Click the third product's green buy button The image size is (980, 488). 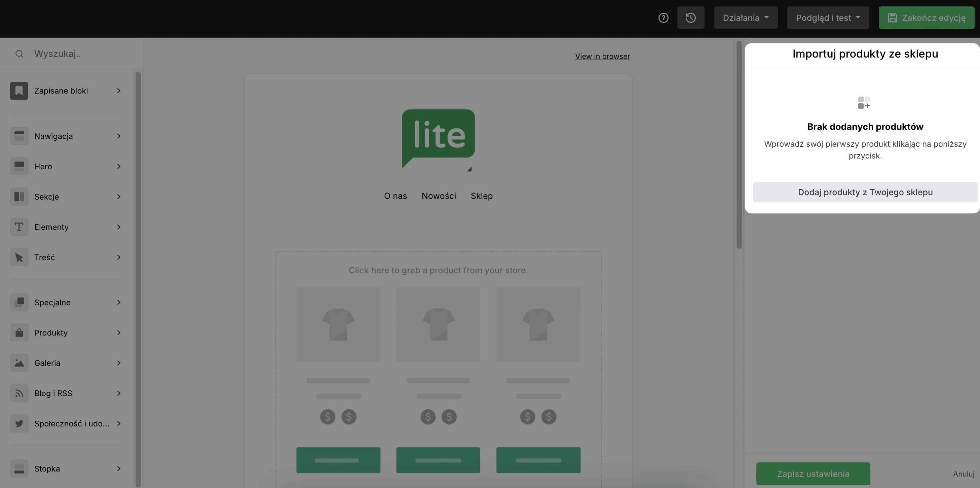[538, 460]
